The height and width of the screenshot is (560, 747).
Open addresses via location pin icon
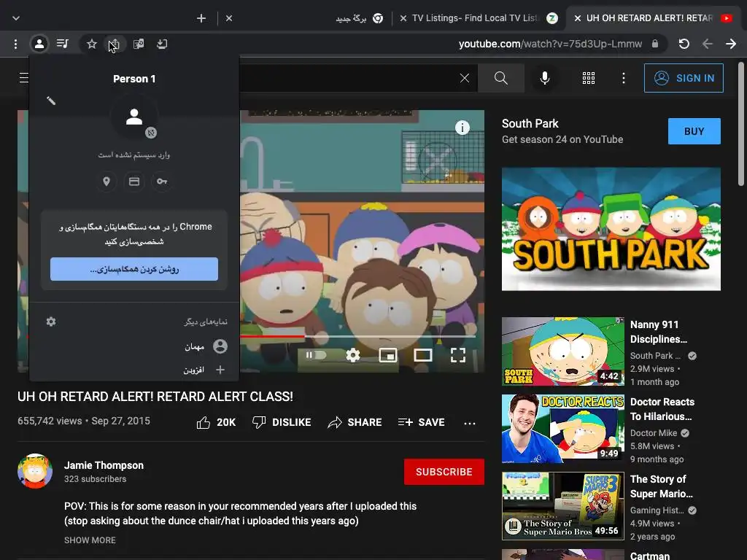(x=107, y=182)
